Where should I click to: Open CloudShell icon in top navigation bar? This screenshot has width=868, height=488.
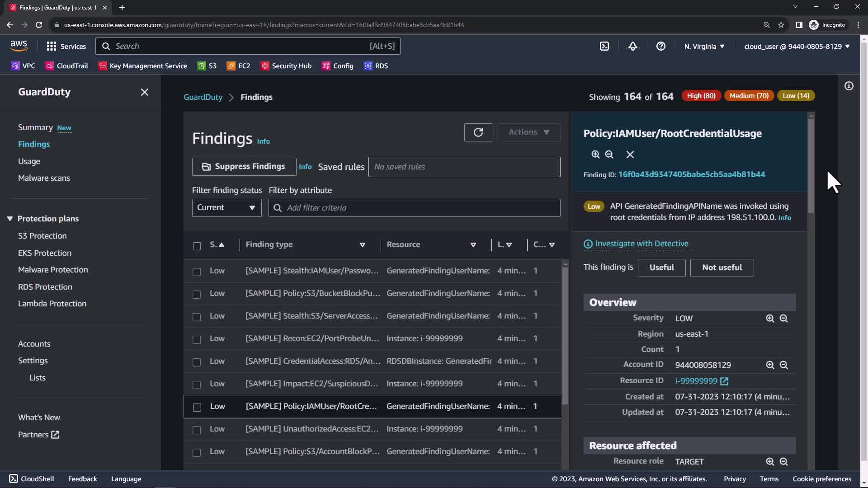pyautogui.click(x=604, y=46)
